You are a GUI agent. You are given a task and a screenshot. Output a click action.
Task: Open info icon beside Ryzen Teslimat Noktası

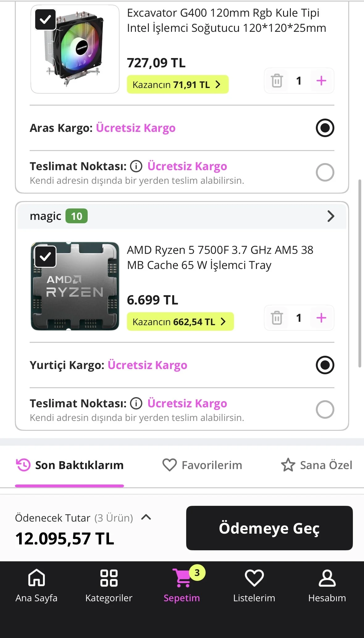pos(136,403)
